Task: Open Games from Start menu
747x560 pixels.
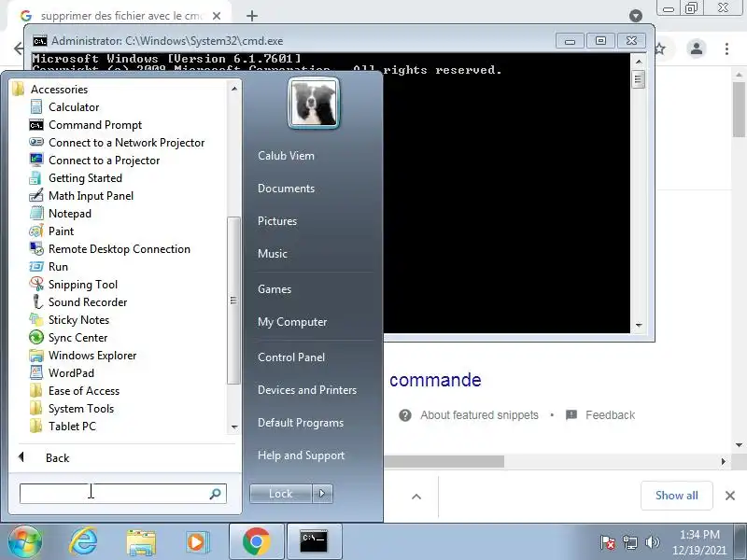Action: pos(275,289)
